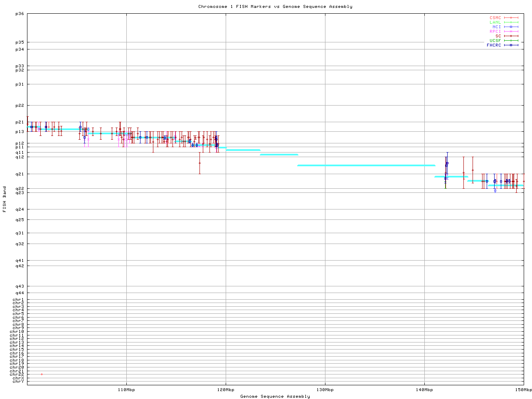Select the 120Mbp x-axis tick label
Viewport: 532px width, 399px height.
point(226,390)
